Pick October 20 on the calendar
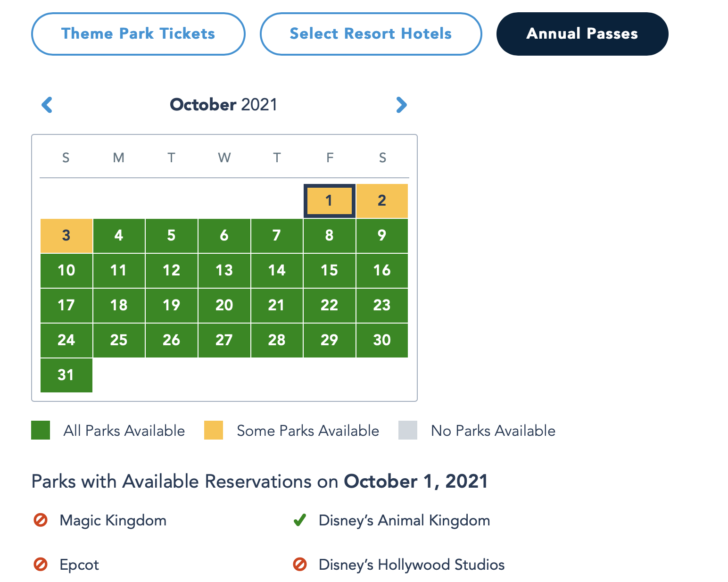The height and width of the screenshot is (582, 728). point(224,305)
